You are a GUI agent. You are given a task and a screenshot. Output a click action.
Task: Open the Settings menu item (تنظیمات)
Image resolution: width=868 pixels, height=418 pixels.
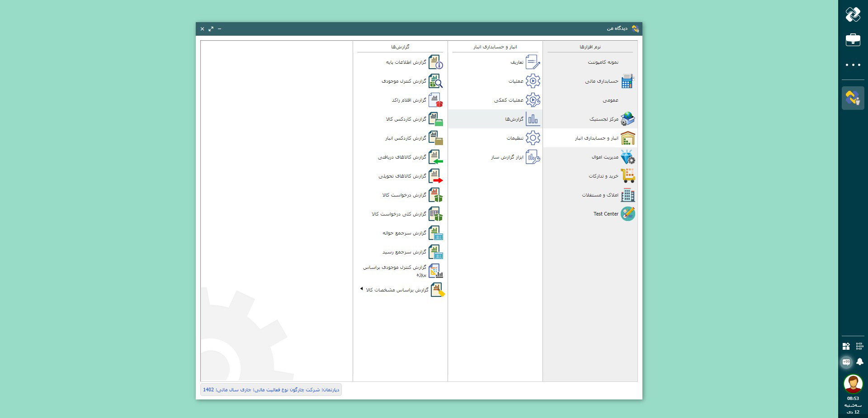point(515,138)
